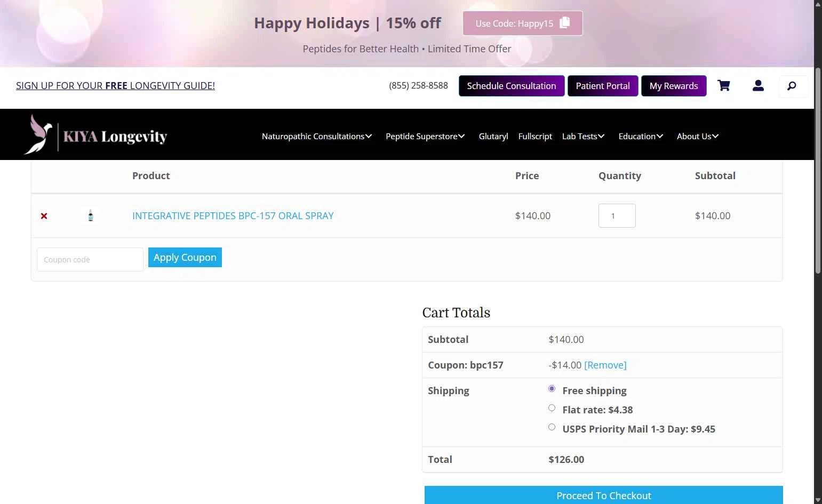Remove the bpc157 coupon
822x504 pixels.
tap(605, 365)
